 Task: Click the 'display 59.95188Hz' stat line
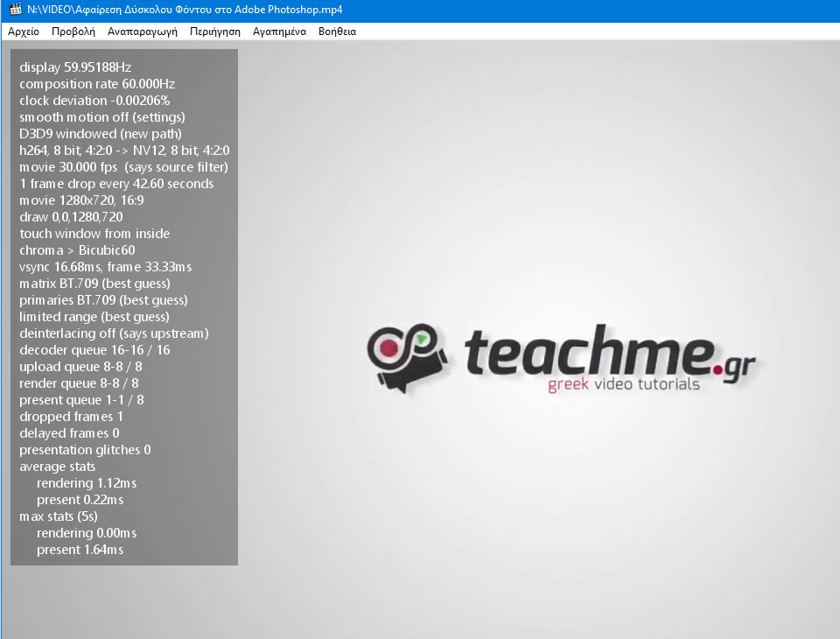click(75, 67)
